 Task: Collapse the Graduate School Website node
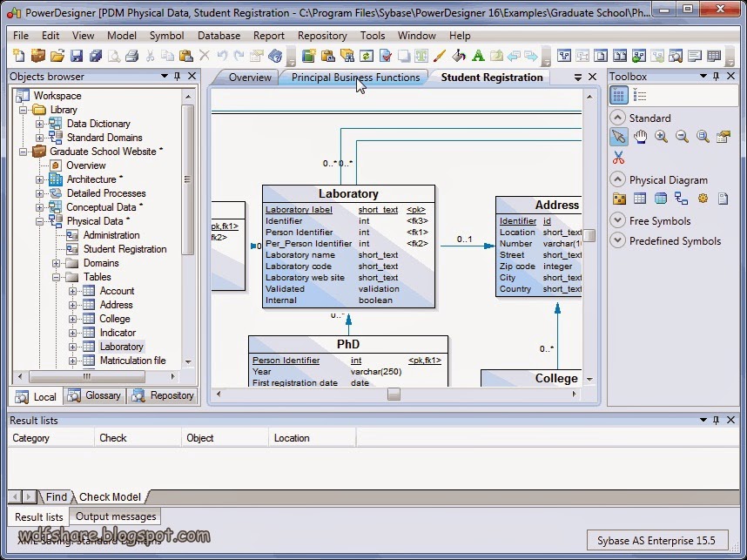coord(23,152)
